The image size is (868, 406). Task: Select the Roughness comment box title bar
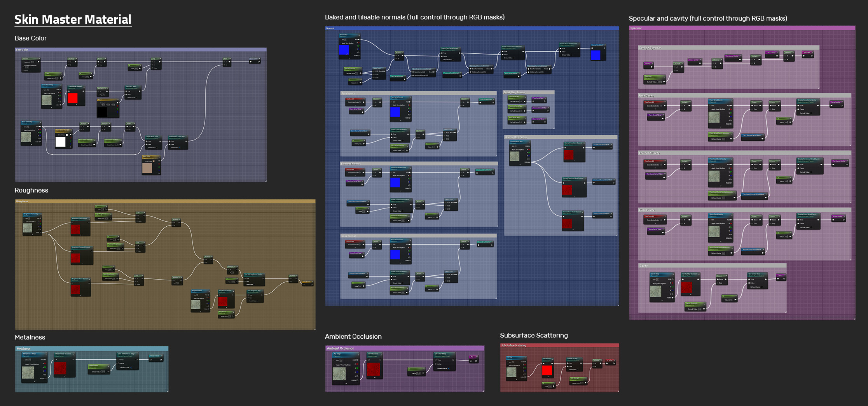click(x=165, y=201)
